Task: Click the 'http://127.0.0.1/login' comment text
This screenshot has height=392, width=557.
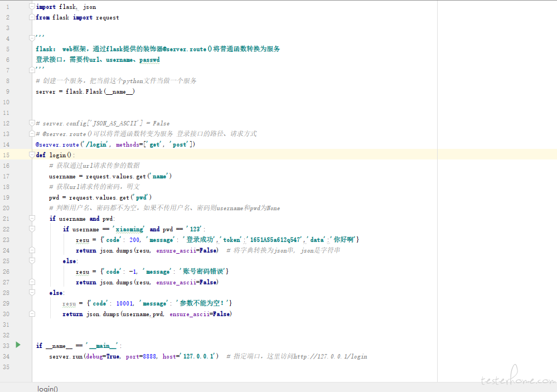Action: point(330,356)
